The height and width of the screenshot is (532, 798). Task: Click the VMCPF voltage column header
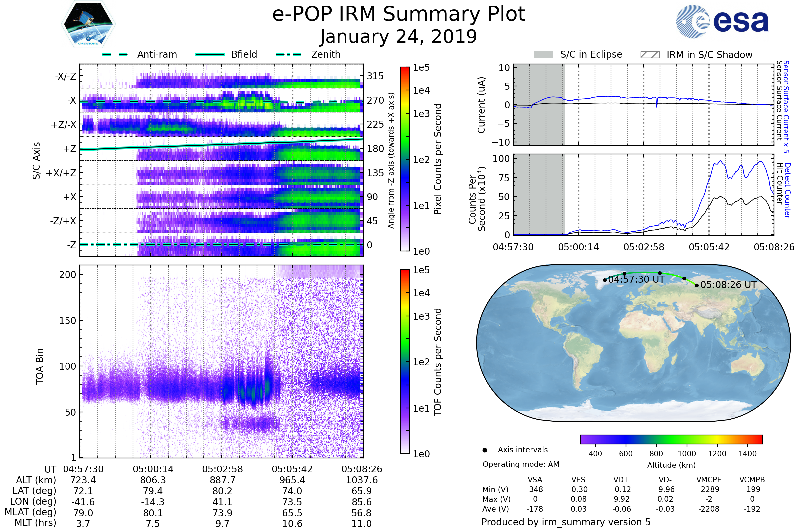click(x=709, y=480)
